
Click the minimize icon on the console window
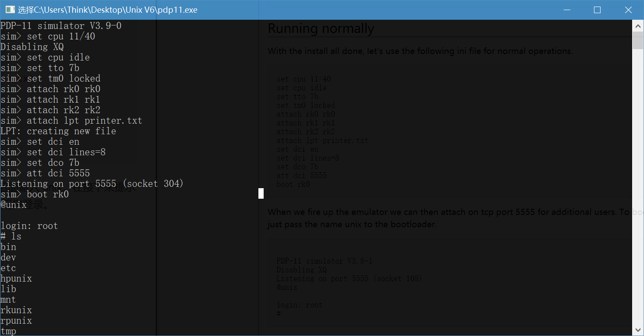point(567,9)
